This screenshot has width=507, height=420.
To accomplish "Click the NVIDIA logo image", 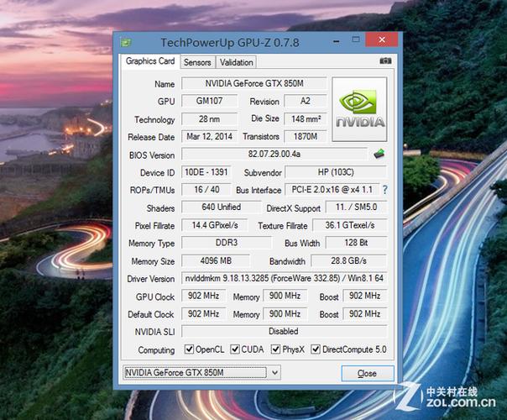I will tap(359, 109).
